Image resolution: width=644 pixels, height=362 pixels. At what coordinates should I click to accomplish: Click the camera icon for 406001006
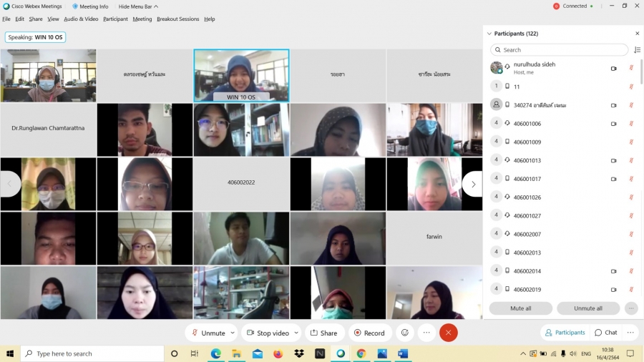tap(613, 124)
